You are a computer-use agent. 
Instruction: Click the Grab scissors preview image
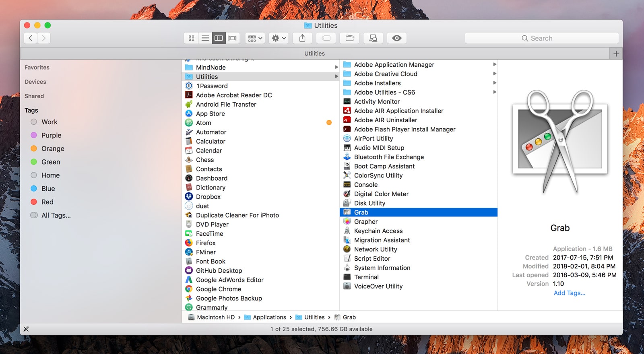(x=560, y=142)
